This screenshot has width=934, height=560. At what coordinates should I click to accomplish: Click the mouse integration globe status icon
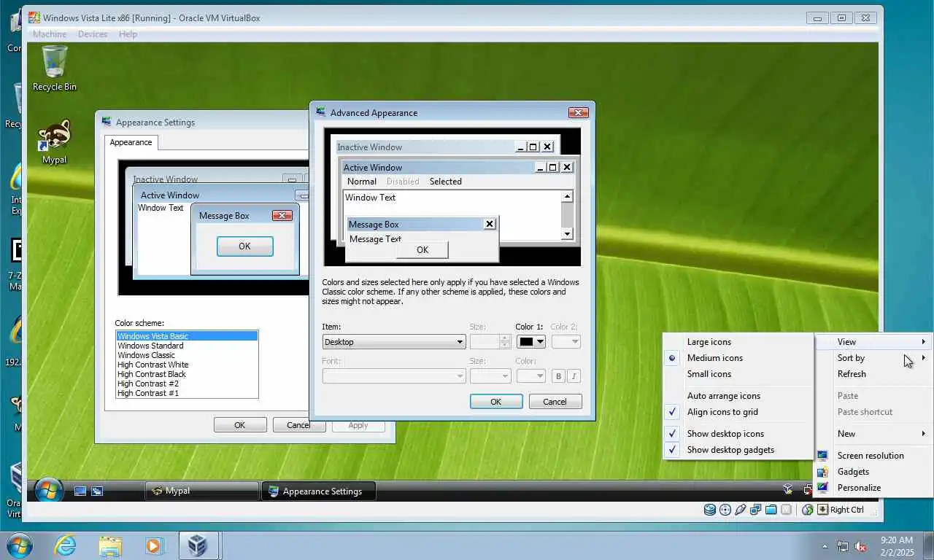[x=807, y=510]
